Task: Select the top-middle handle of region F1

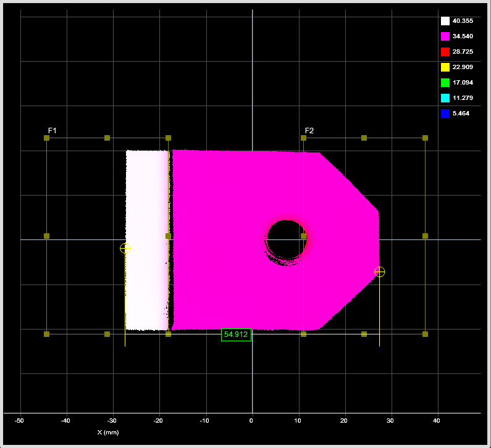Action: point(107,138)
